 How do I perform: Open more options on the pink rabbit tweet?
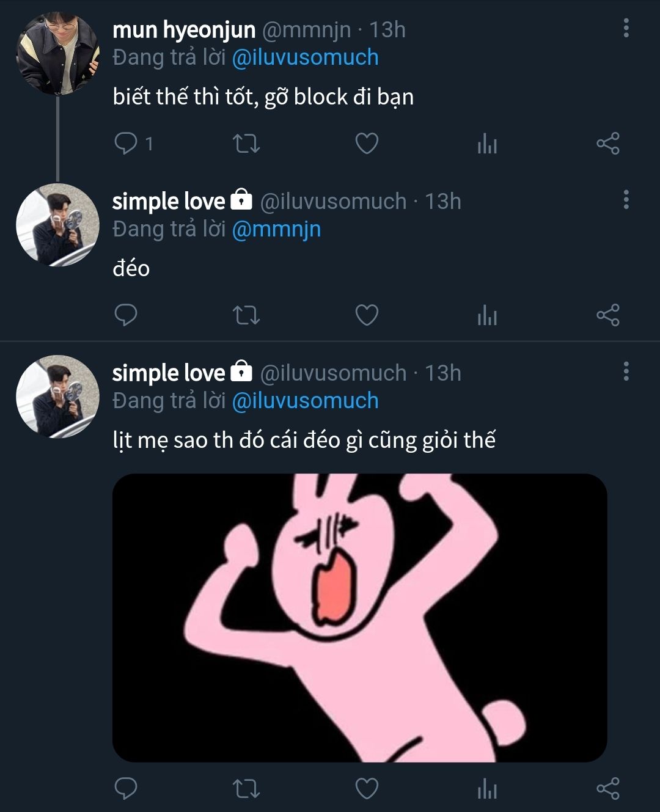tap(626, 371)
